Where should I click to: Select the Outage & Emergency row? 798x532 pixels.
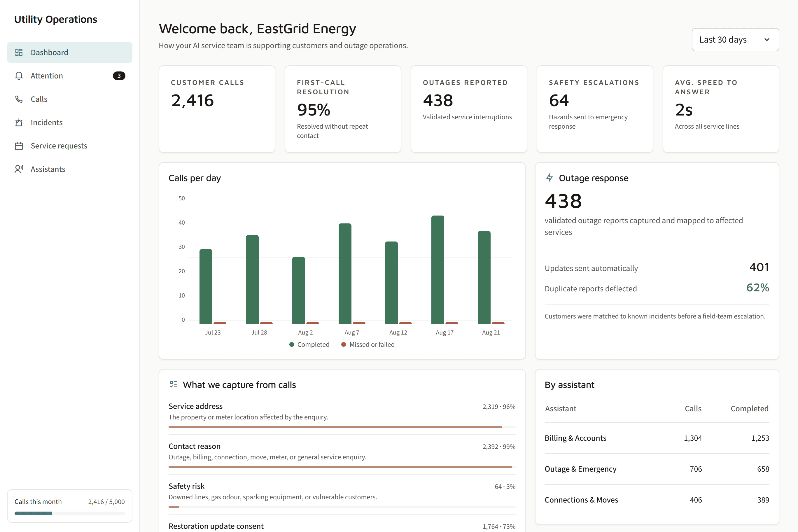pos(657,469)
